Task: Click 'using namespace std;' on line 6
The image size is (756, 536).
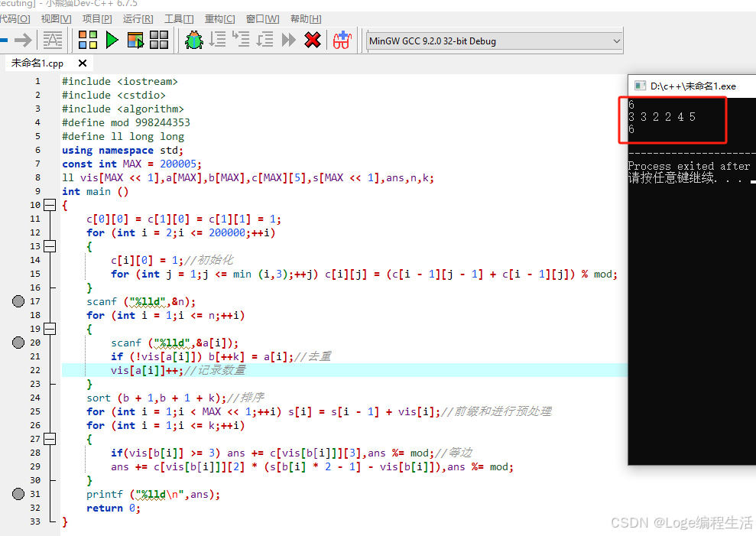Action: 123,150
